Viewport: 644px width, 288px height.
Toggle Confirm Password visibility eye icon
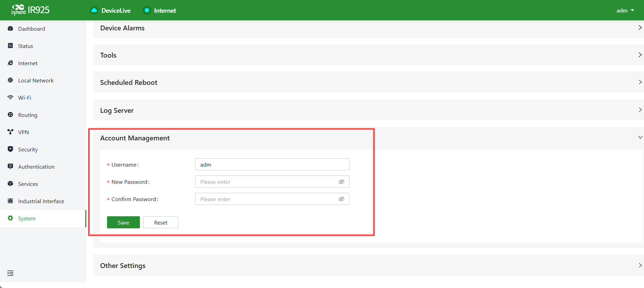(342, 199)
